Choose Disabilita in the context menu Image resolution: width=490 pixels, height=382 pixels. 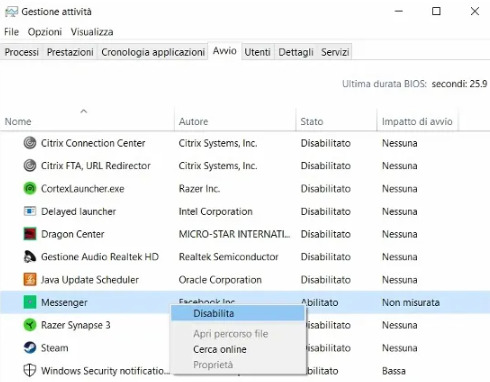pos(238,314)
